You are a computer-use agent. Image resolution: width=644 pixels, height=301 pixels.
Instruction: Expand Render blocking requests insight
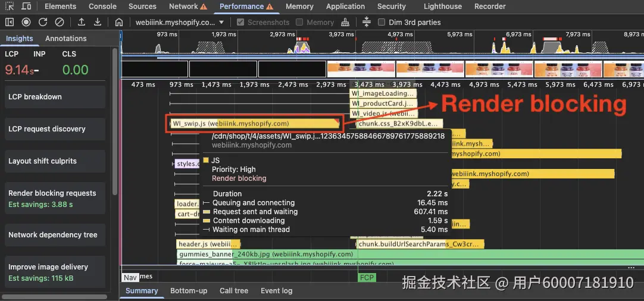tap(55, 198)
